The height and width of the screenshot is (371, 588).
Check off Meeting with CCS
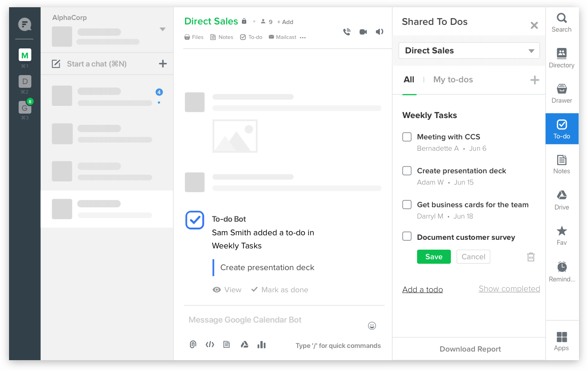407,137
